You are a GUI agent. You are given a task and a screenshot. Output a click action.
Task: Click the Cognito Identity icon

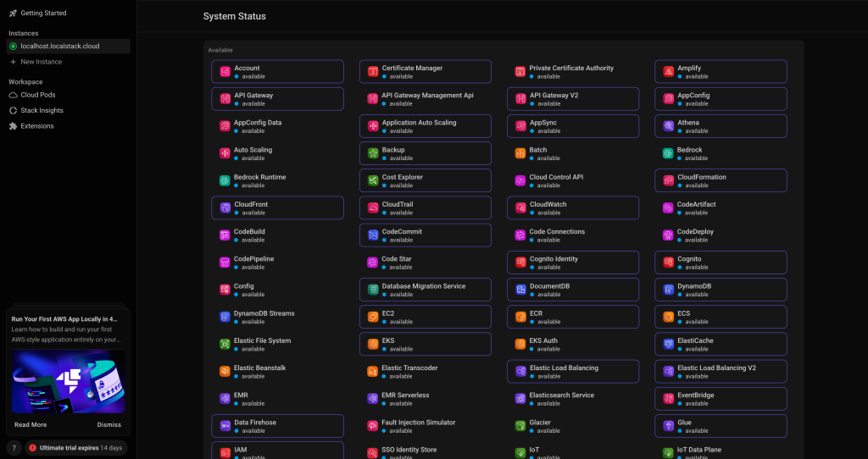coord(521,263)
